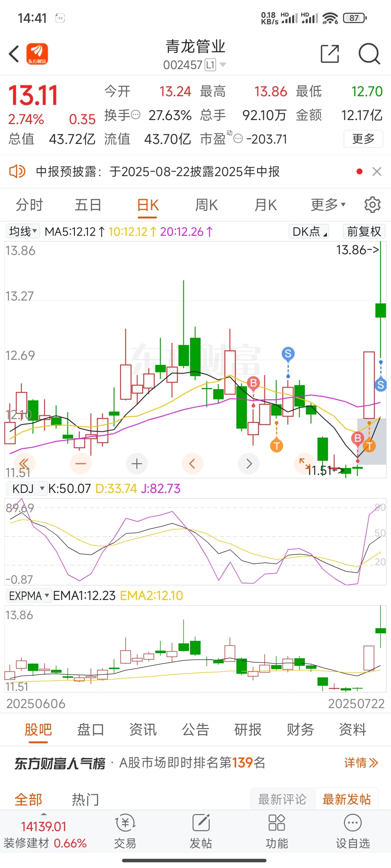Move chart left with single-arrow button

[192, 463]
